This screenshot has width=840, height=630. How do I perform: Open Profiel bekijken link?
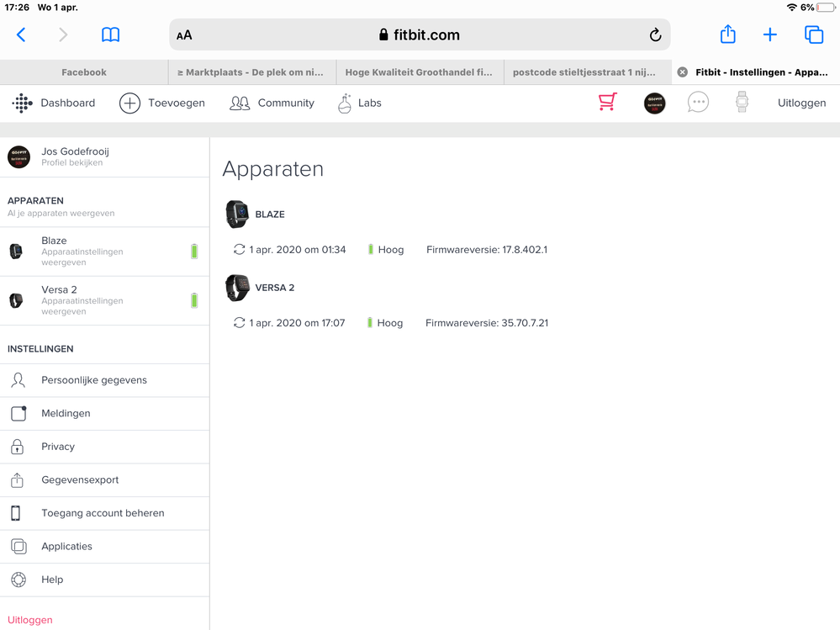click(71, 163)
